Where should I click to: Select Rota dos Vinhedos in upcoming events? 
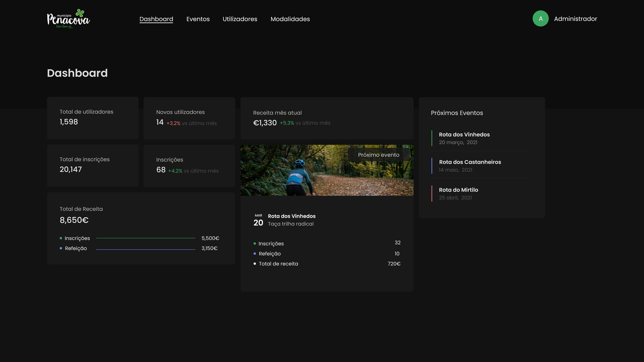pyautogui.click(x=464, y=135)
